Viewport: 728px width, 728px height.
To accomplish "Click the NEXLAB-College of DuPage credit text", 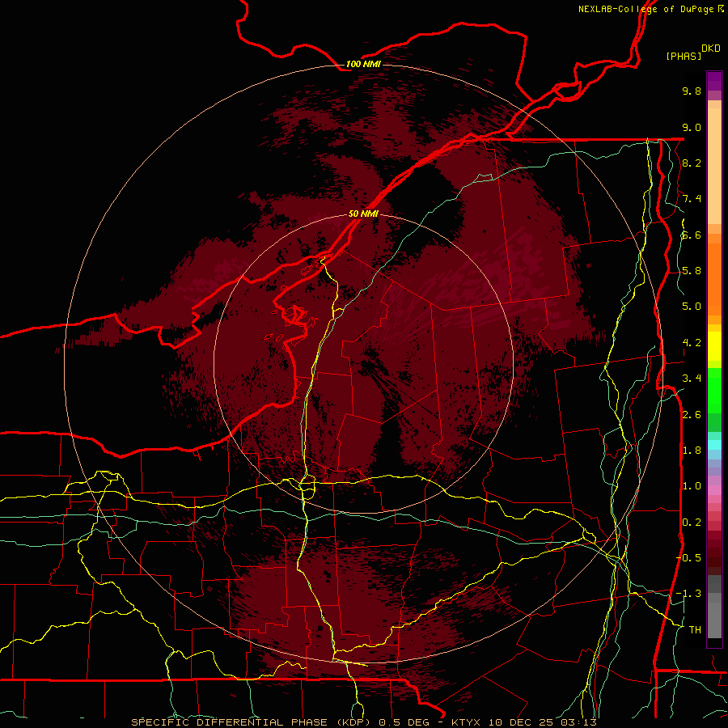I will tap(650, 9).
